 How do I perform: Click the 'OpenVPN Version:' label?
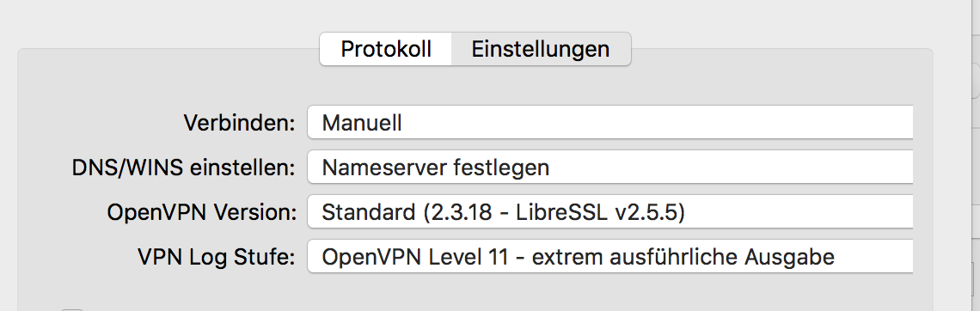(202, 212)
